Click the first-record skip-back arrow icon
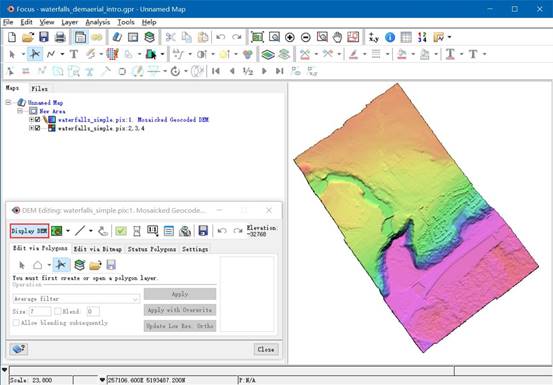 tap(216, 71)
